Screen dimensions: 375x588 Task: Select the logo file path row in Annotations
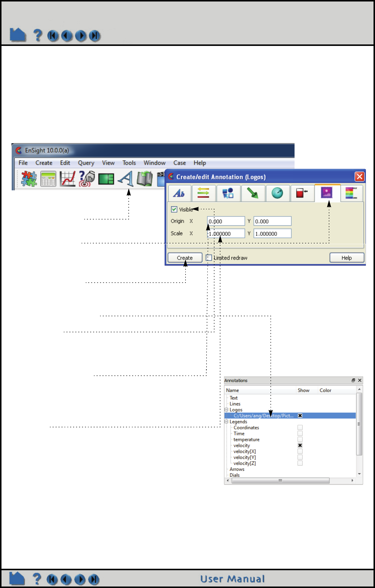[x=290, y=416]
